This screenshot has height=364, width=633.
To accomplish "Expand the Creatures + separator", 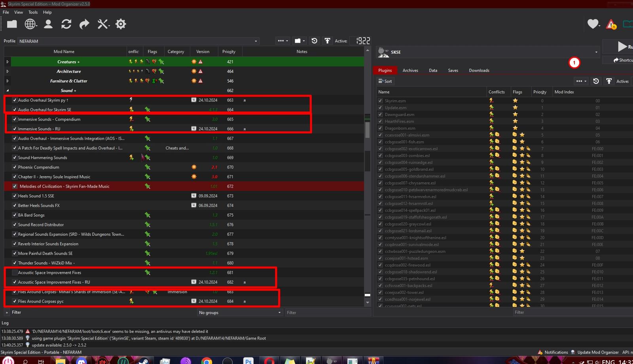I will point(8,62).
